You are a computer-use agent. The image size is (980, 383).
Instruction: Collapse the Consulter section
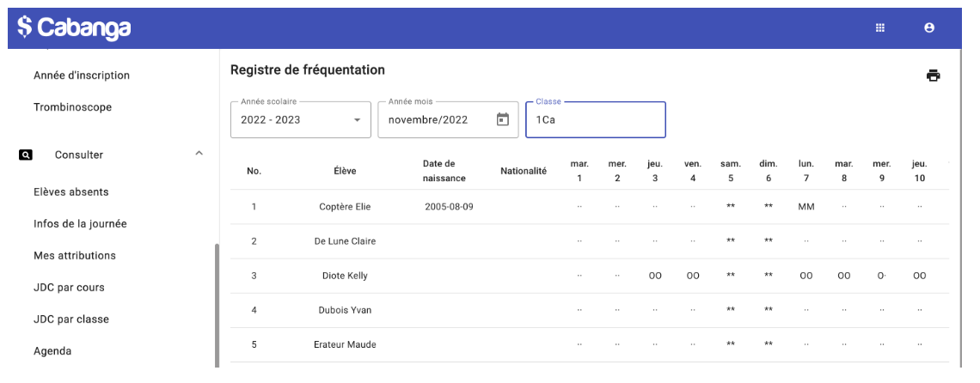pos(199,154)
